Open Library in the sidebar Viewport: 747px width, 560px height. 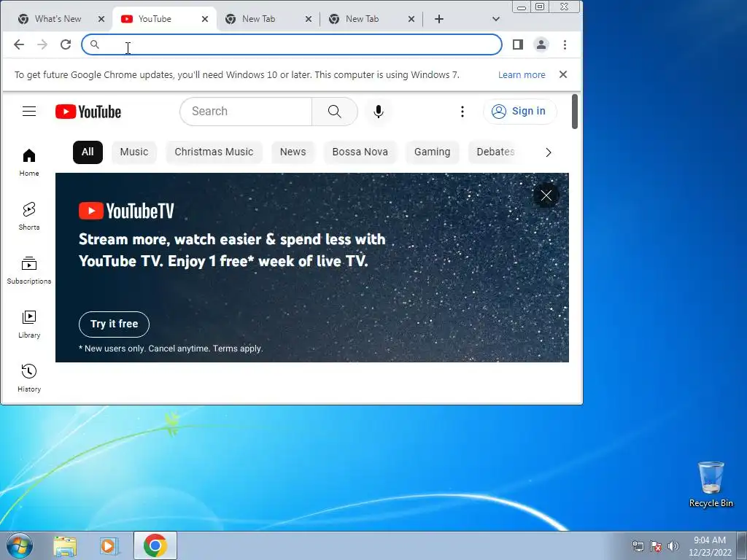tap(29, 324)
